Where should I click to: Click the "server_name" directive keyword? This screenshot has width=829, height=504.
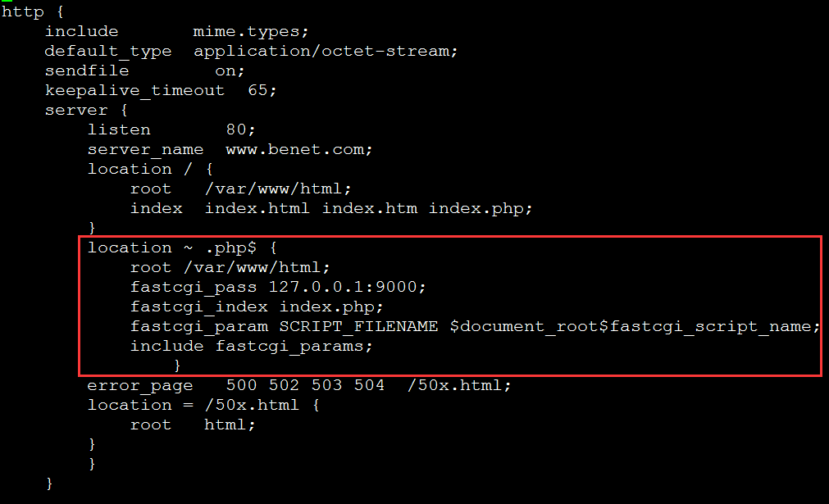145,149
